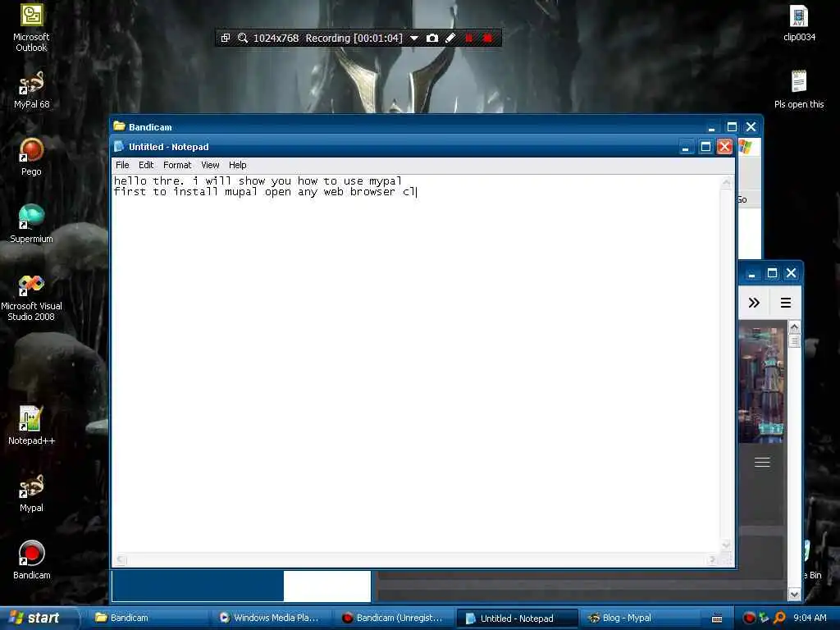Click the Bandicam recording bar window-mode icon

(226, 38)
